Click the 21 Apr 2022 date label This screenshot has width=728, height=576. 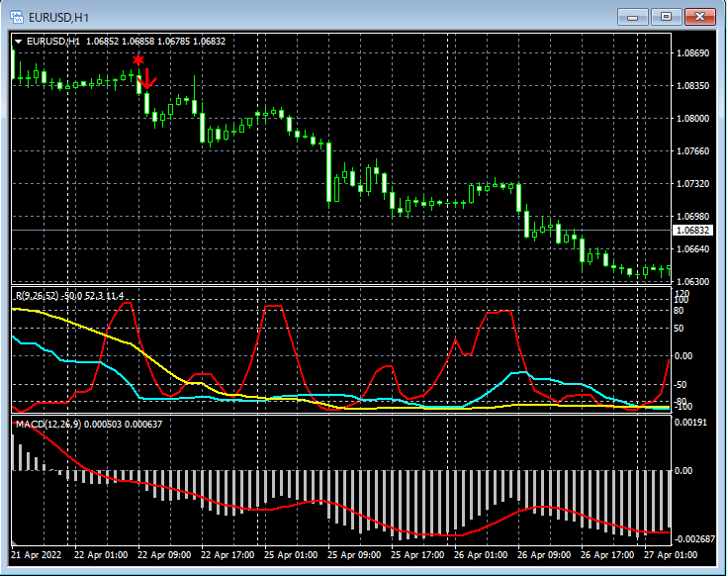(x=38, y=555)
